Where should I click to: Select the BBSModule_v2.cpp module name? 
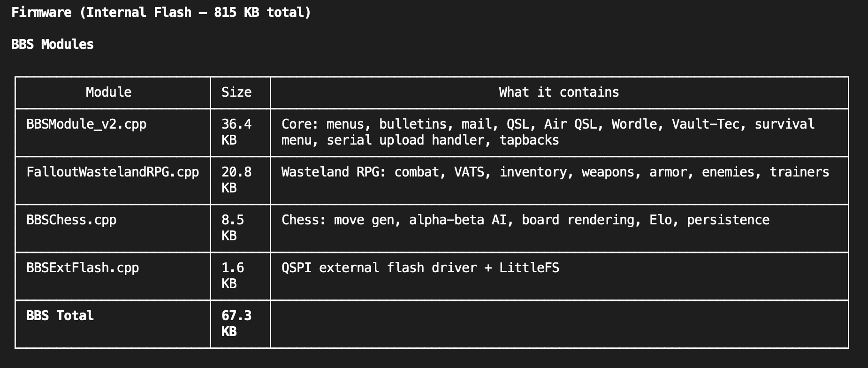coord(86,124)
